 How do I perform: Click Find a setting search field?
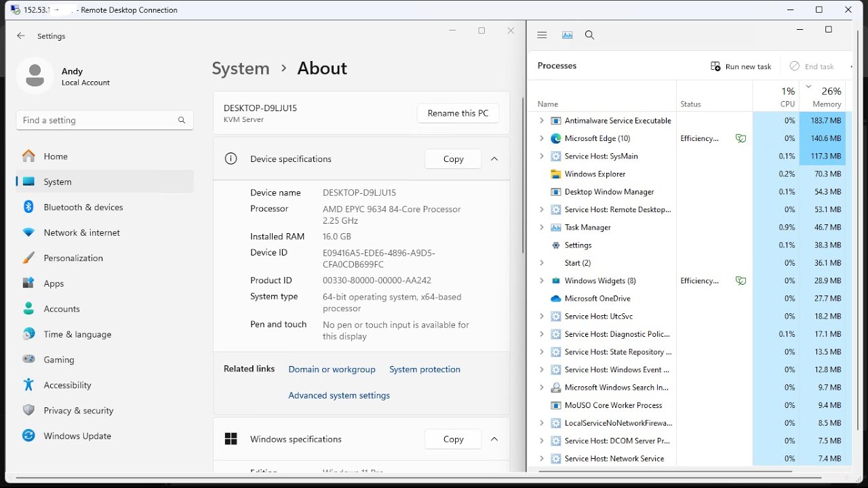click(x=105, y=120)
